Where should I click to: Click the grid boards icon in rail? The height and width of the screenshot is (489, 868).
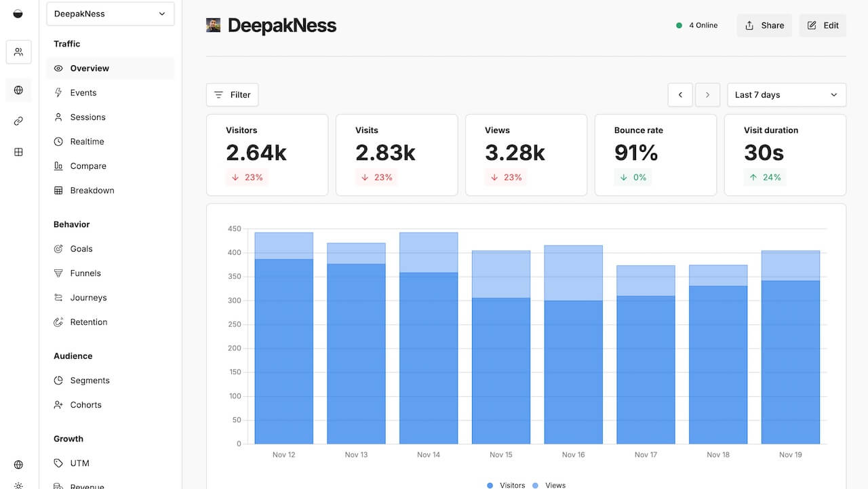(x=18, y=153)
